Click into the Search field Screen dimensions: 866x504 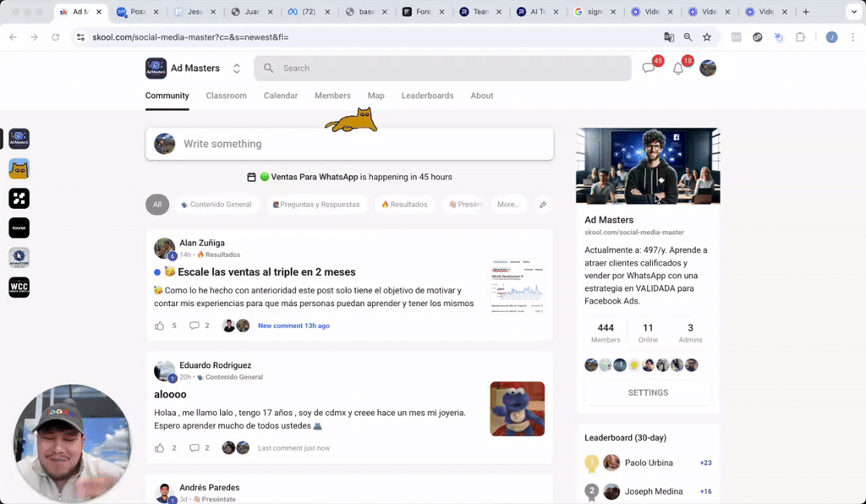[x=442, y=68]
